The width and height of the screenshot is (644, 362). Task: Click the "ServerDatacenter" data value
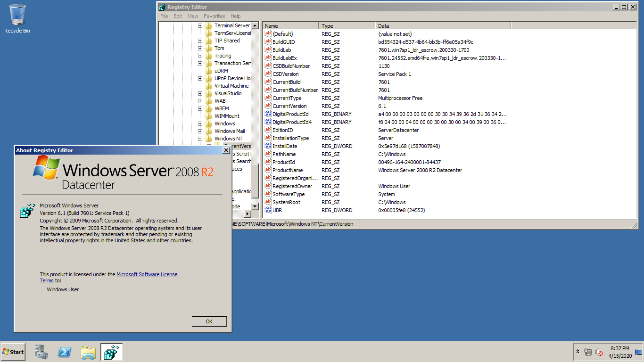pos(398,130)
